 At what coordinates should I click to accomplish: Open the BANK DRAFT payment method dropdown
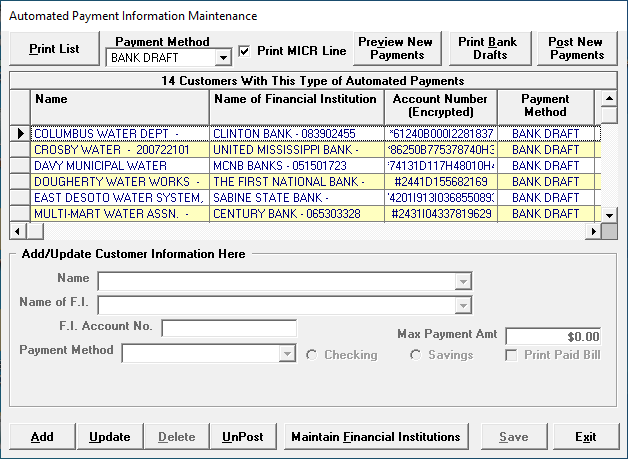(x=223, y=58)
